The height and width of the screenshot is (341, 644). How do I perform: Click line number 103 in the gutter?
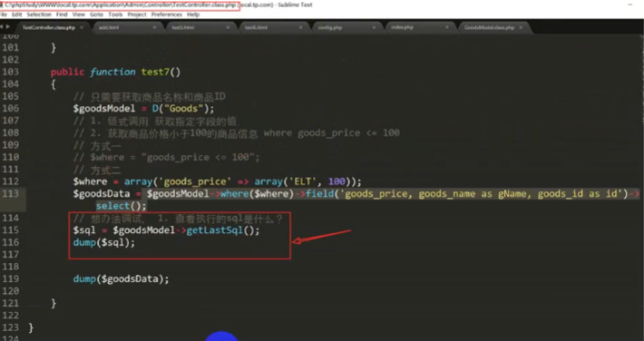pyautogui.click(x=11, y=72)
